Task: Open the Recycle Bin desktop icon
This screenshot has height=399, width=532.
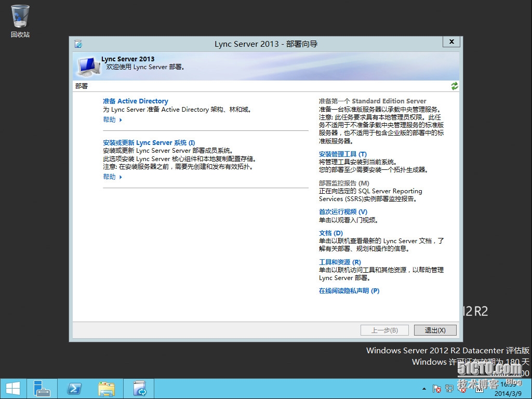Action: [20, 21]
